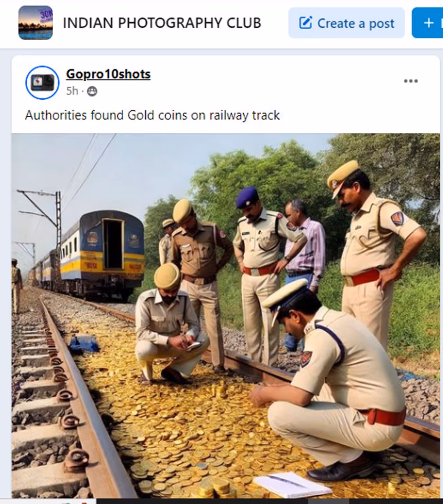Open the posted railway gold coins photo

coord(226,316)
